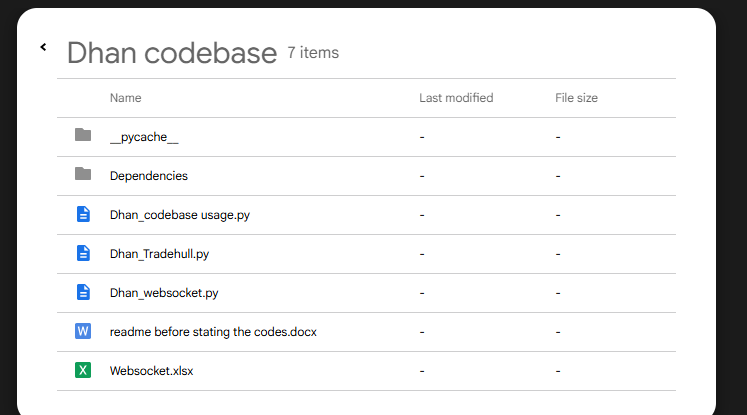Click the Dependencies folder icon
The width and height of the screenshot is (747, 415).
(83, 175)
